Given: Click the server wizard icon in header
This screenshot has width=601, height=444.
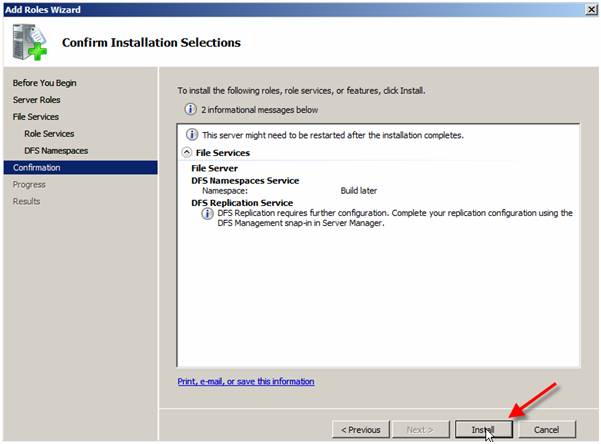Looking at the screenshot, I should tap(30, 42).
